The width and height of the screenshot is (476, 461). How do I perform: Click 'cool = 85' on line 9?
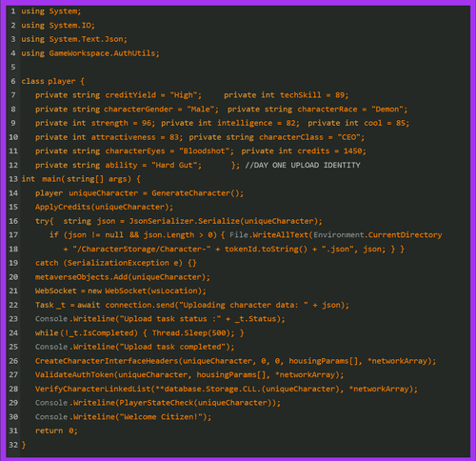point(385,123)
